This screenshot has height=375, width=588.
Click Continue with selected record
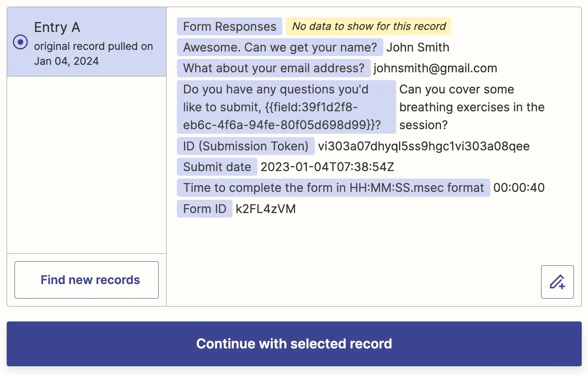(294, 344)
